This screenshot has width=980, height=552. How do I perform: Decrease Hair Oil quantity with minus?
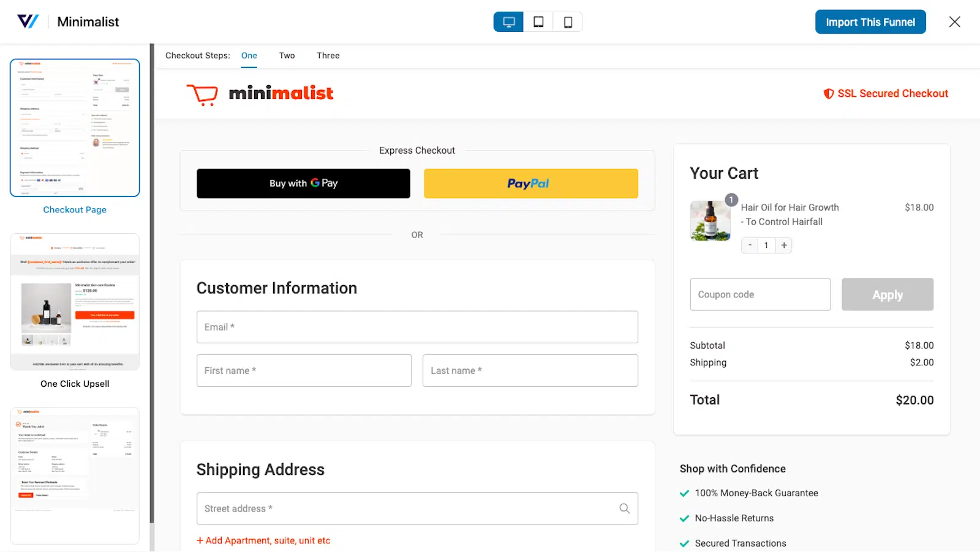tap(750, 245)
